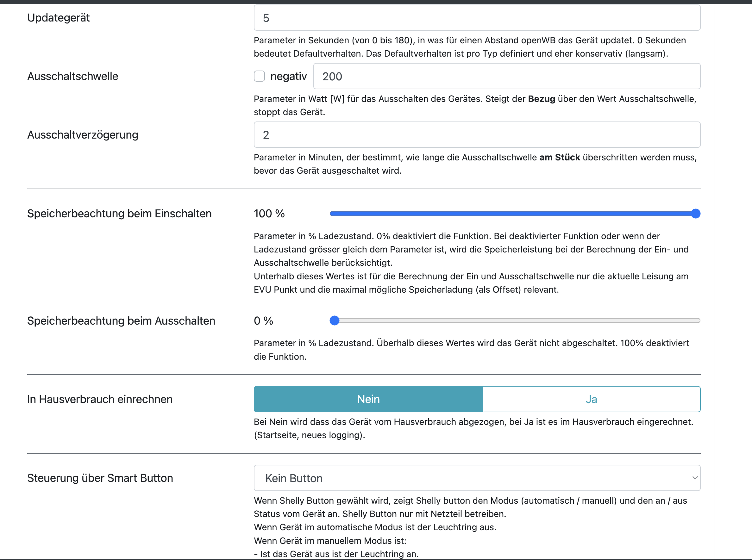Click the Speicherbeachtung beim Einschalten slider handle
752x560 pixels.
[695, 214]
